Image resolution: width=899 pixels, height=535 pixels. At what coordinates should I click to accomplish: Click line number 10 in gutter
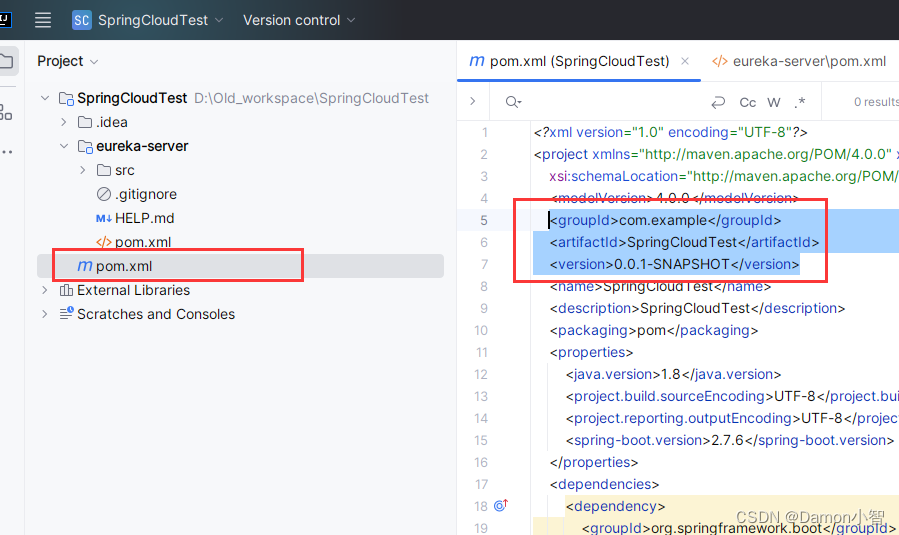click(x=481, y=330)
